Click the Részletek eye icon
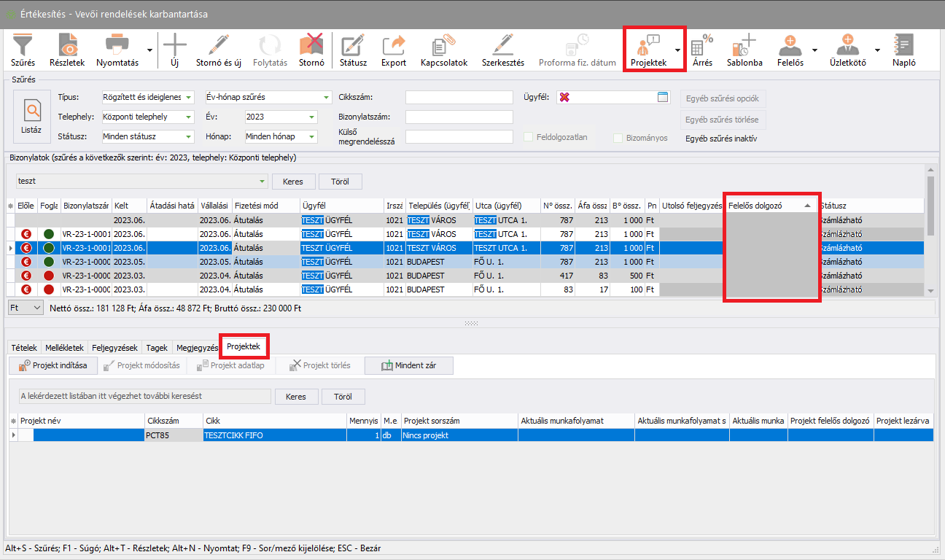 [67, 46]
